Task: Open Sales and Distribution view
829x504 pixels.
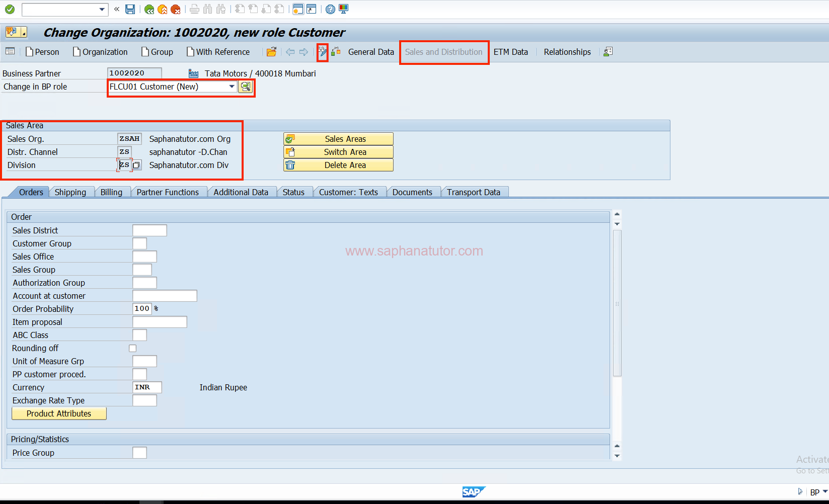Action: point(443,52)
